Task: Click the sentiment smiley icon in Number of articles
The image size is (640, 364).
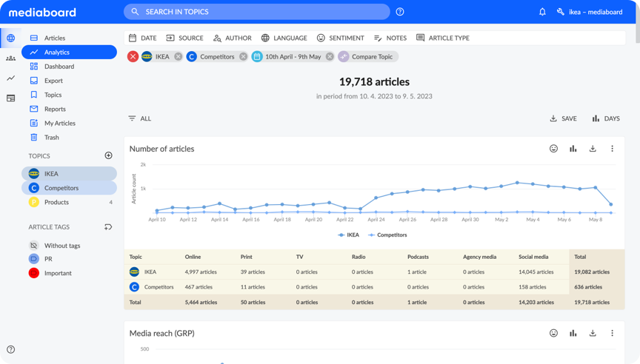Action: point(553,149)
